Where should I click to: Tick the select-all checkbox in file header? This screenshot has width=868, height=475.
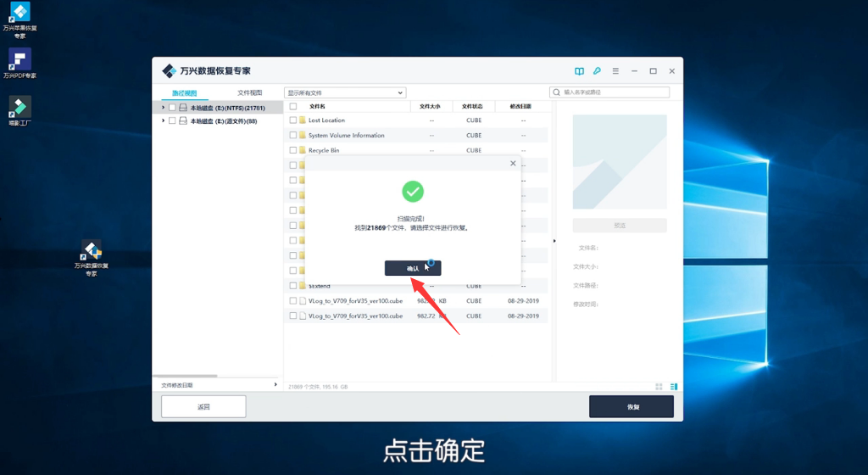point(293,106)
